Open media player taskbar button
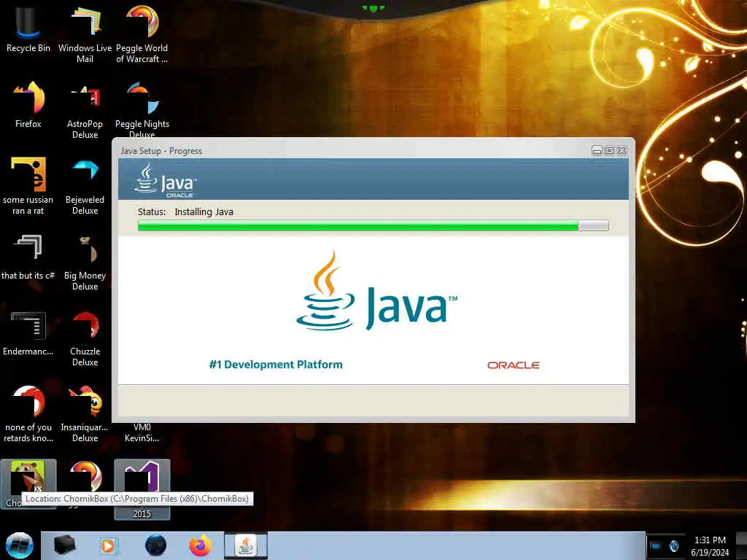The image size is (747, 560). point(108,545)
